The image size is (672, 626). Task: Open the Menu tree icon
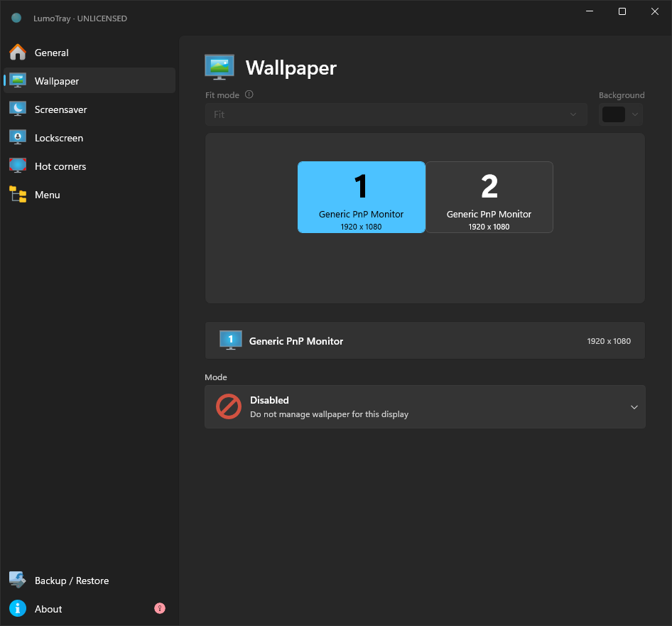pos(18,194)
